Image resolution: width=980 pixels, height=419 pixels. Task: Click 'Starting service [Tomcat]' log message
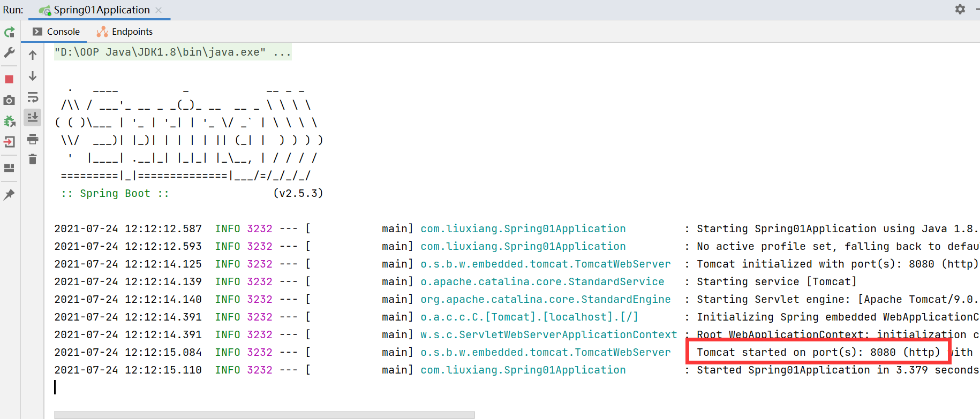(x=777, y=281)
